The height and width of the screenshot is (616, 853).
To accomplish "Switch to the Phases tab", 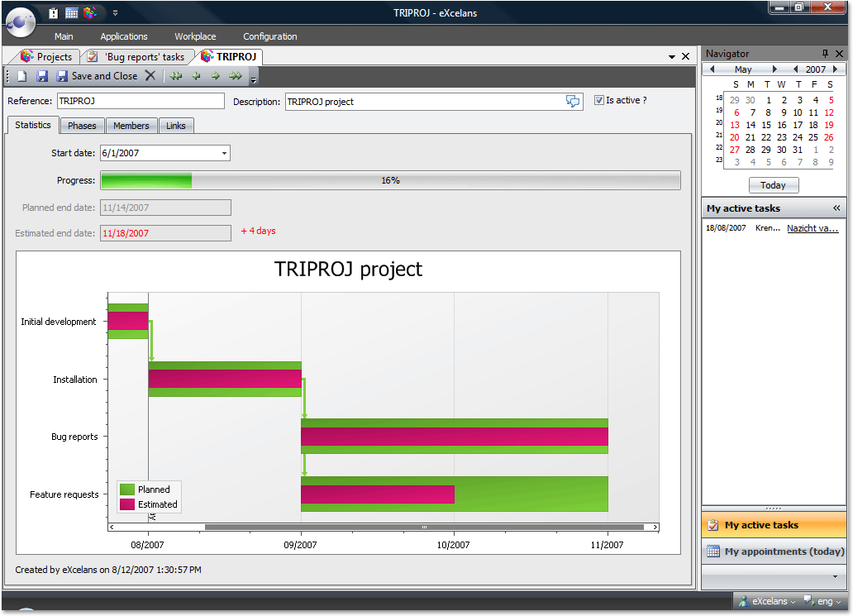I will coord(82,126).
